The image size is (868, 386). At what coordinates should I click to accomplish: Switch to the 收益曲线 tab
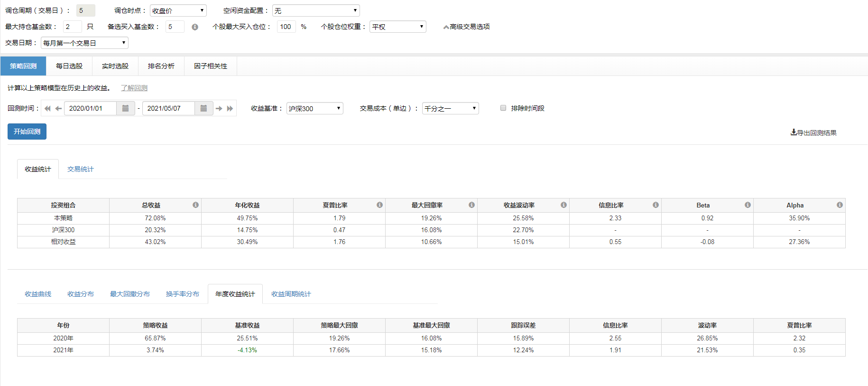(x=38, y=294)
